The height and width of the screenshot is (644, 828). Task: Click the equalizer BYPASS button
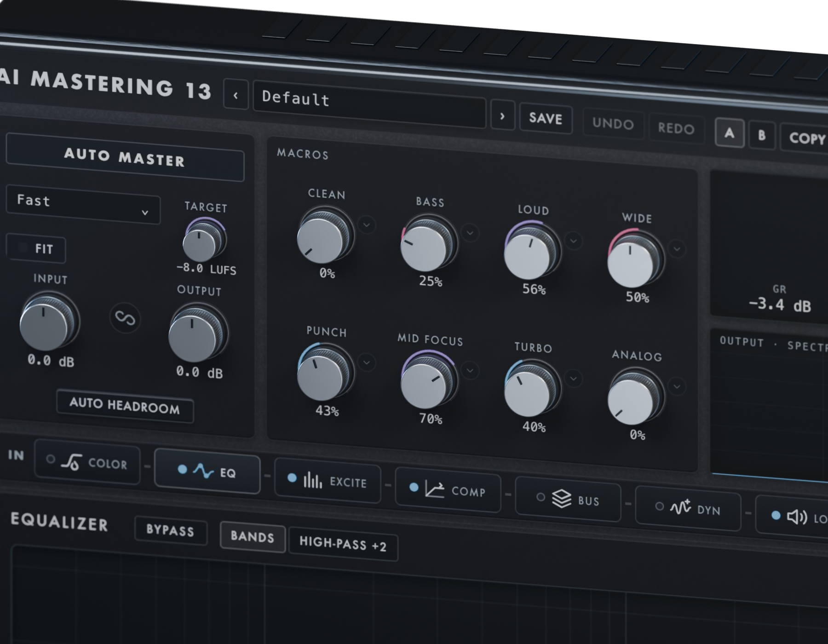tap(171, 530)
